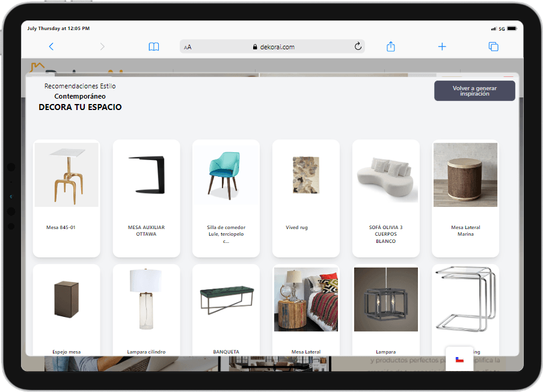Screen dimensions: 543x392
Task: Open the turquoise Silla de comedor Lule chair
Action: tap(226, 175)
